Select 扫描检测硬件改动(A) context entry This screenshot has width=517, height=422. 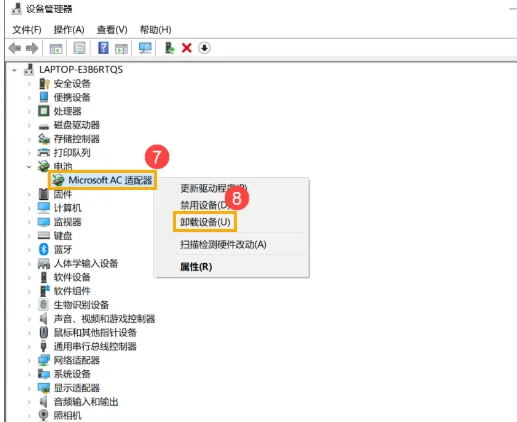pos(223,244)
